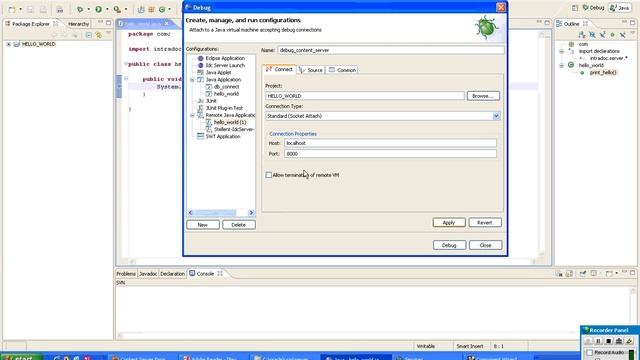Open the Connection Type dropdown
The width and height of the screenshot is (640, 360).
pos(496,116)
